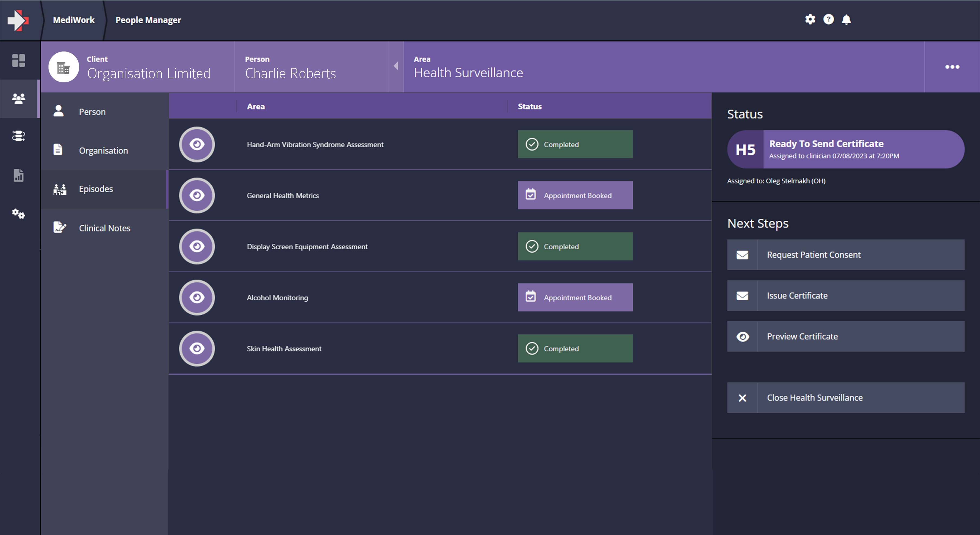Click the General Health Metrics Appointment Booked status
The height and width of the screenshot is (535, 980).
coord(575,196)
